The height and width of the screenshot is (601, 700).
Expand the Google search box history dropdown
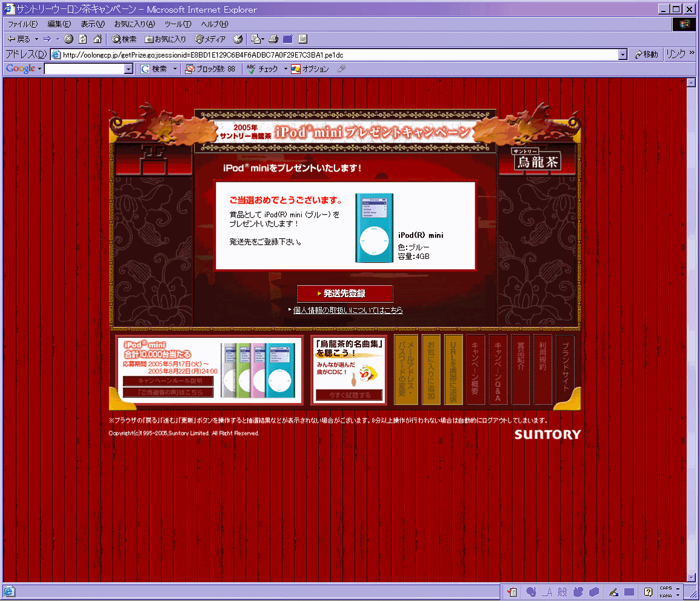(x=128, y=69)
